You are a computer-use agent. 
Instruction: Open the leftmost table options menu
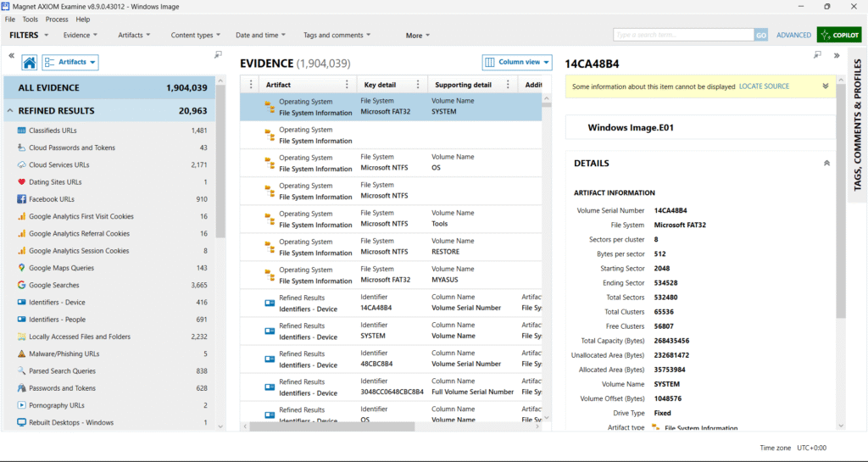point(251,85)
